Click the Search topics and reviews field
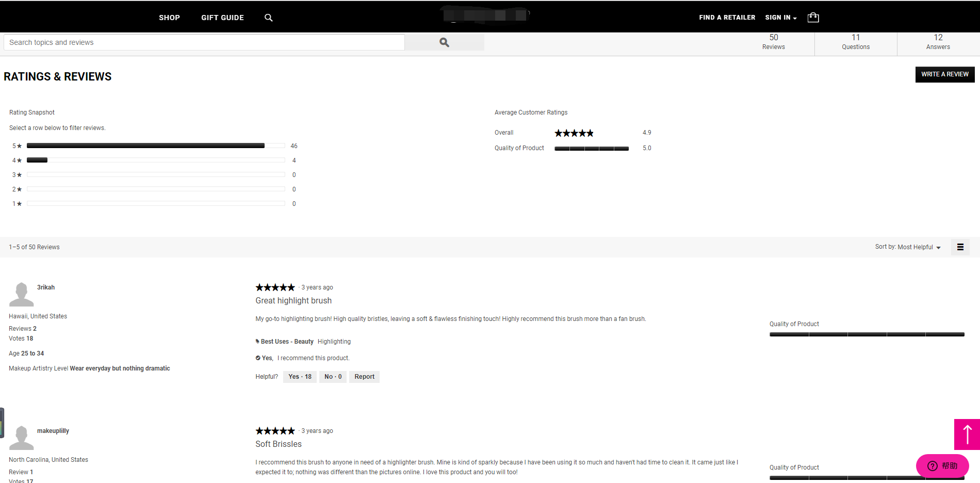The width and height of the screenshot is (980, 483). point(204,42)
